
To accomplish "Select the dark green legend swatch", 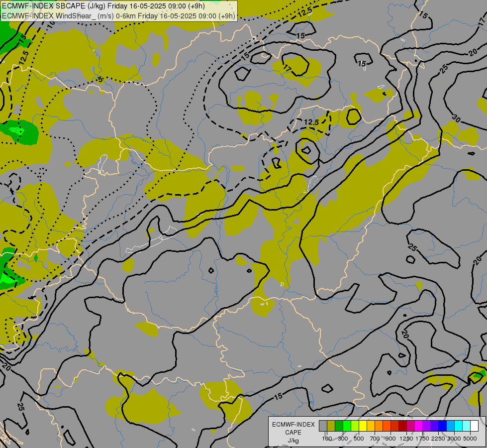I will (339, 426).
